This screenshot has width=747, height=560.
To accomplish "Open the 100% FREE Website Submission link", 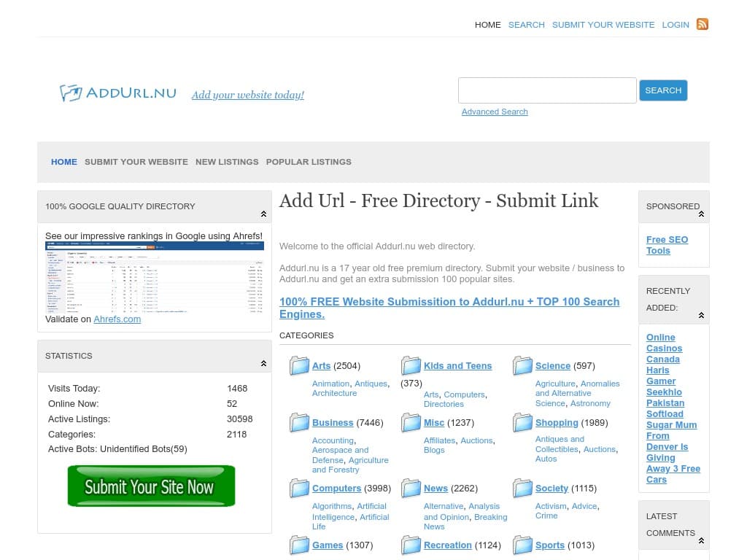I will click(449, 308).
